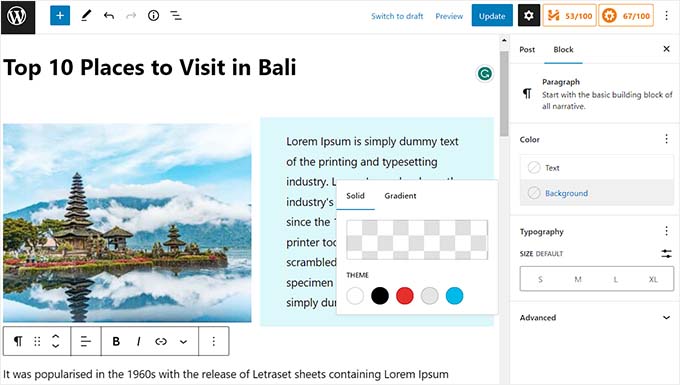Close the settings sidebar

coord(667,49)
